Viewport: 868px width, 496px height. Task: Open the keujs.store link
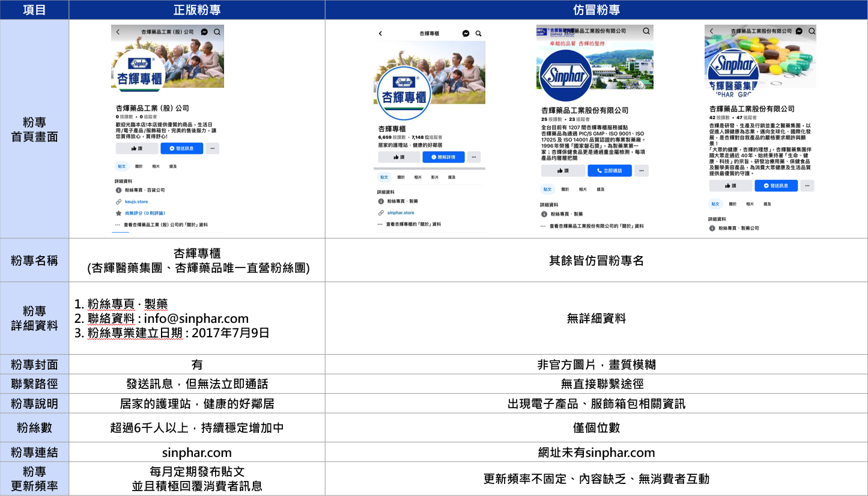pyautogui.click(x=136, y=202)
